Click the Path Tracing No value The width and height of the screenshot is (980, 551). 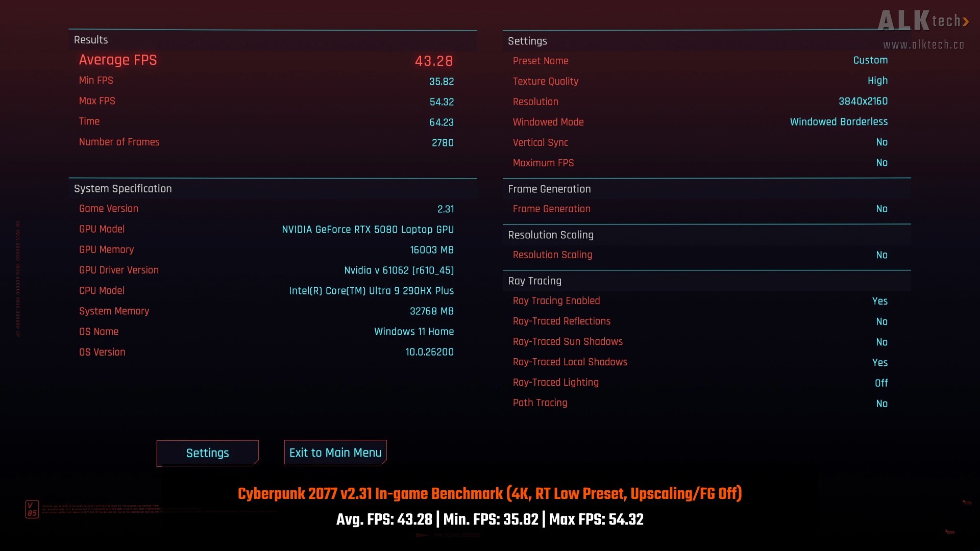point(881,404)
